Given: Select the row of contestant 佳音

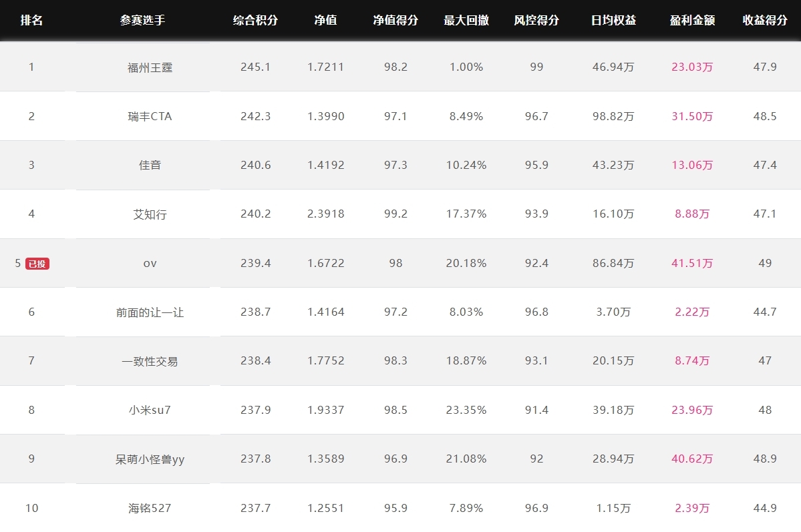Looking at the screenshot, I should click(x=401, y=165).
